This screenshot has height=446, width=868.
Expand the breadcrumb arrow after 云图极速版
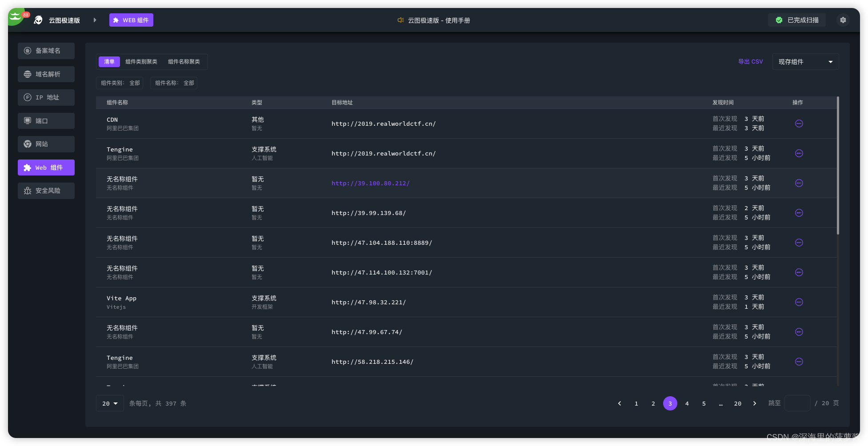click(x=95, y=20)
